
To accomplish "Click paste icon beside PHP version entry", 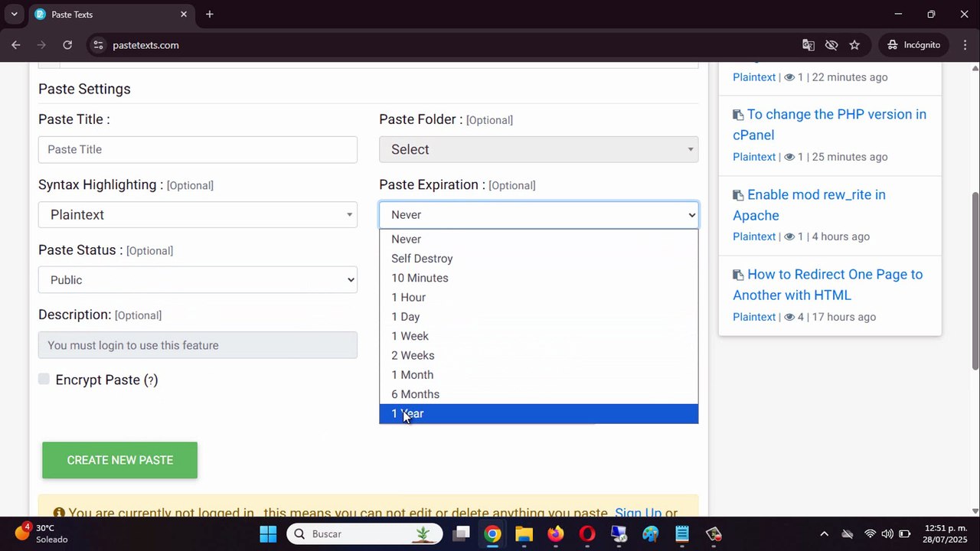I will pyautogui.click(x=738, y=115).
